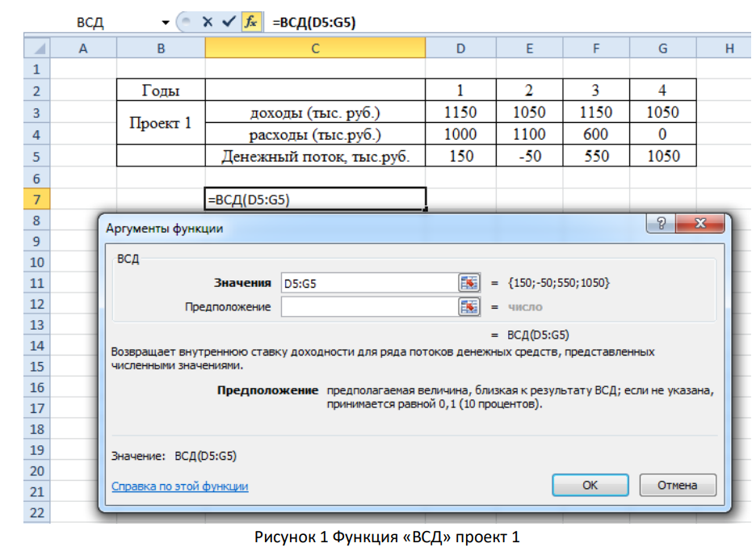Screen dimensions: 756x556
Task: Dismiss the dialog with Отмена
Action: point(678,485)
